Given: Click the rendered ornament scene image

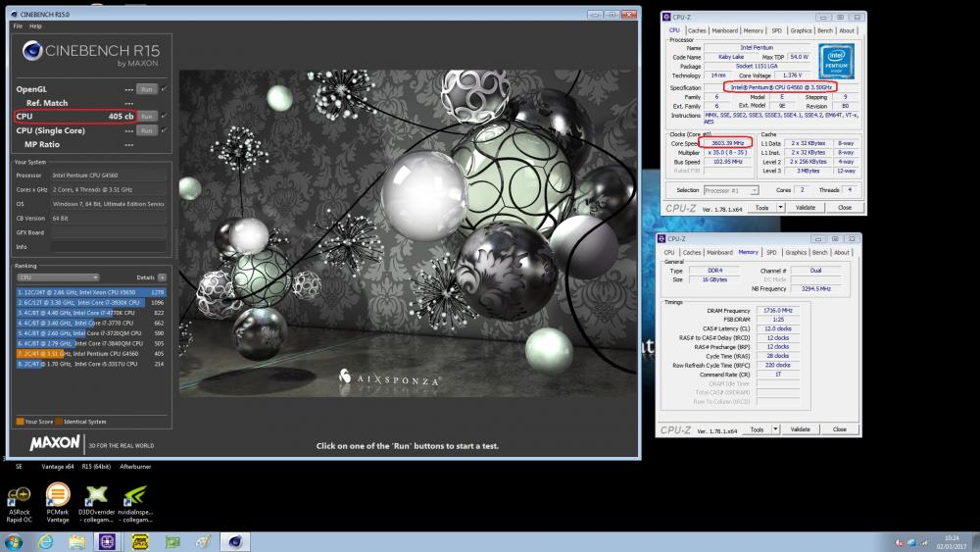Looking at the screenshot, I should pyautogui.click(x=407, y=232).
